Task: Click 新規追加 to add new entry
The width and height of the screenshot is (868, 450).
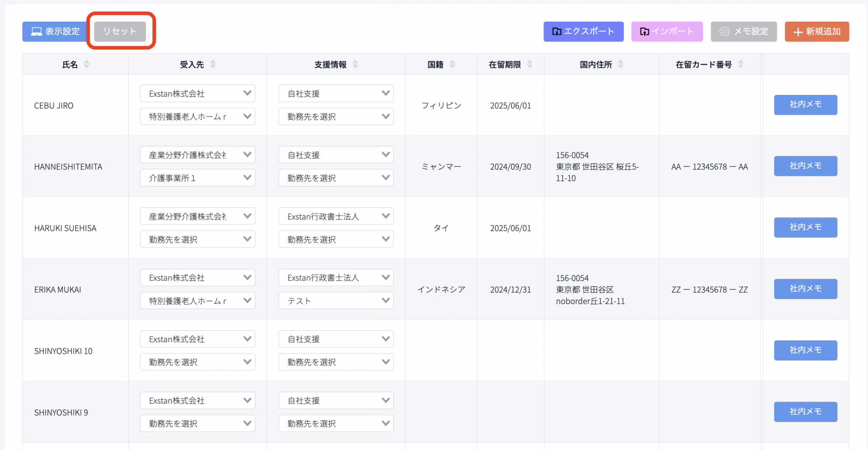Action: click(816, 32)
